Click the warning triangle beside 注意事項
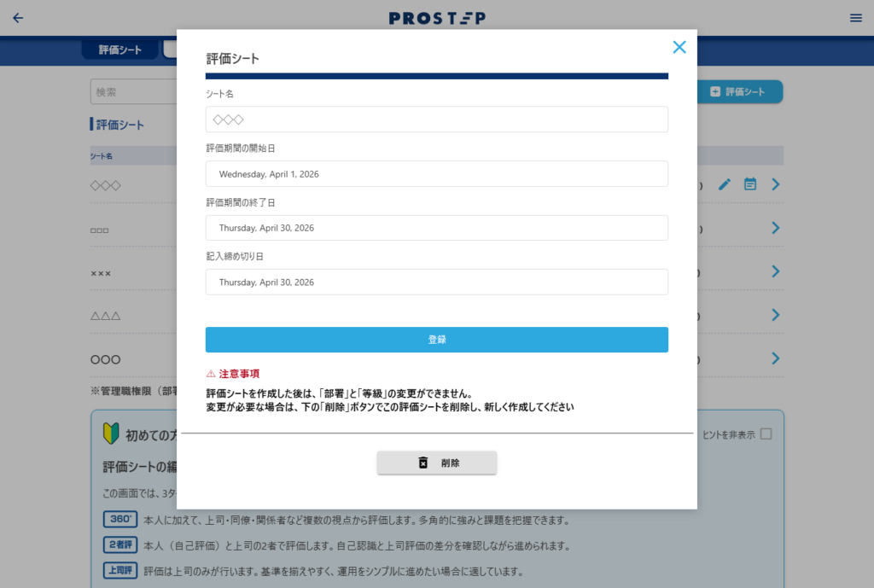The width and height of the screenshot is (874, 588). [211, 374]
